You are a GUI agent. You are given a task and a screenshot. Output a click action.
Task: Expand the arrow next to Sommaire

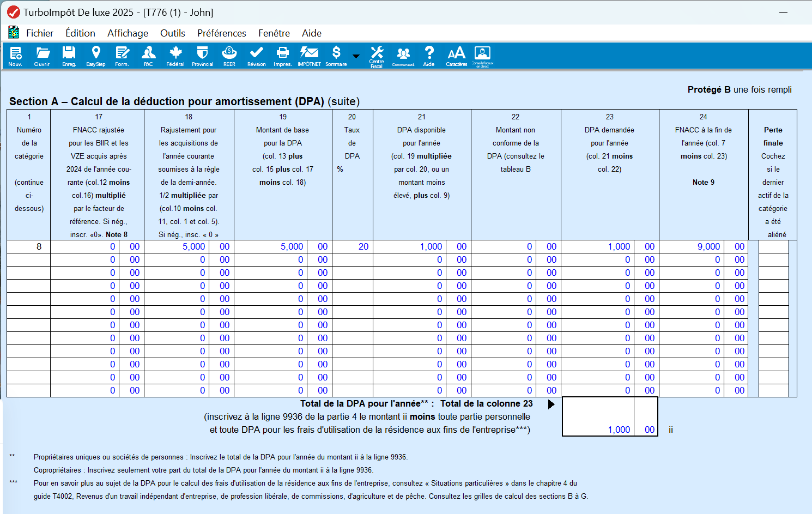[356, 56]
